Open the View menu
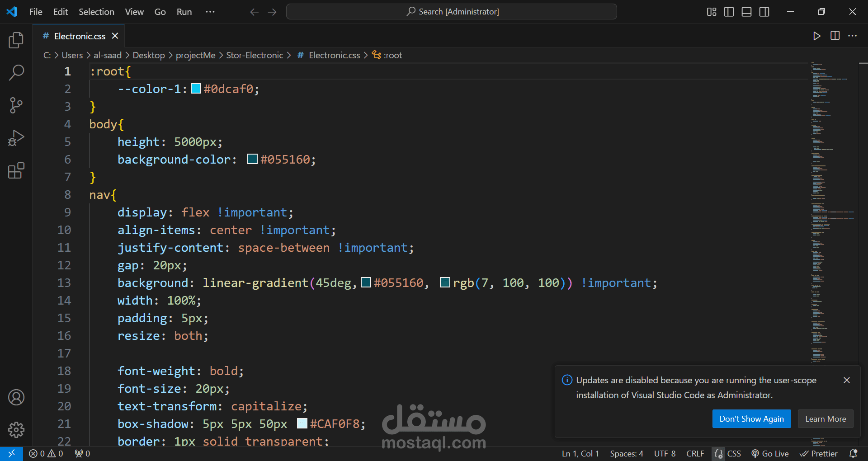This screenshot has width=868, height=461. [134, 12]
